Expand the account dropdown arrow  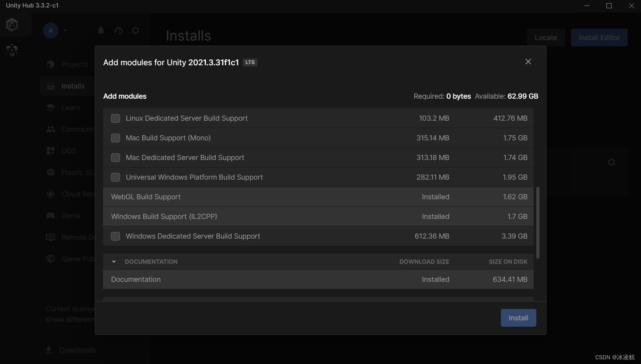tap(65, 30)
